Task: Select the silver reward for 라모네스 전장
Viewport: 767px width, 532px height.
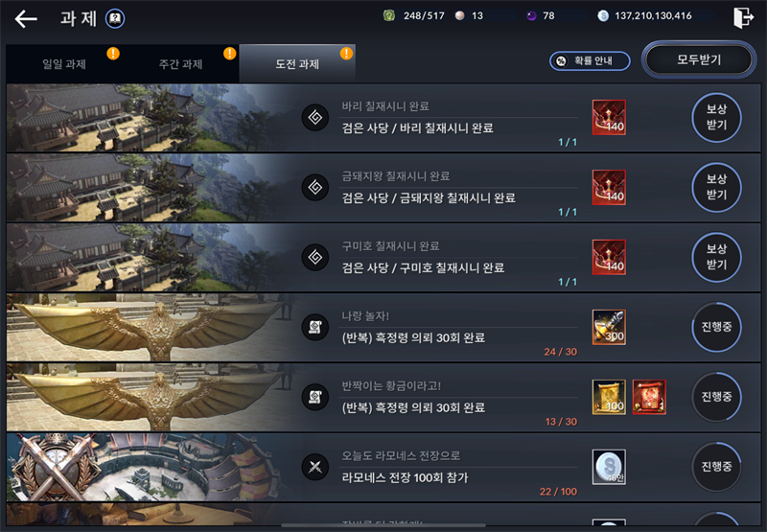Action: tap(609, 467)
